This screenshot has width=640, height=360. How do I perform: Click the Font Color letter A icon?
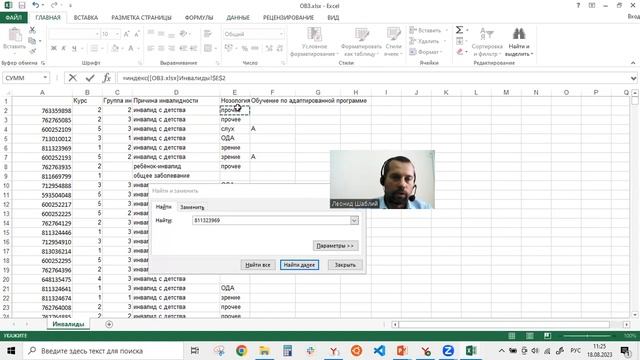point(131,48)
